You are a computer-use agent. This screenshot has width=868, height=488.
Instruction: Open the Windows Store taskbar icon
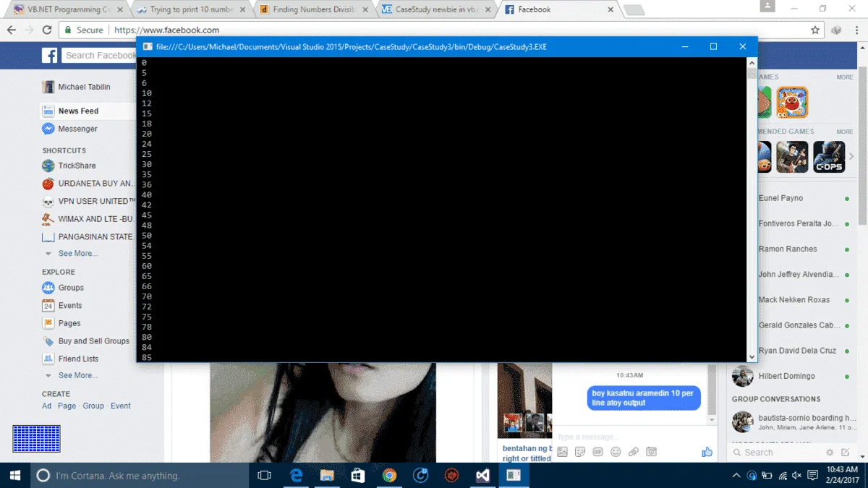358,476
